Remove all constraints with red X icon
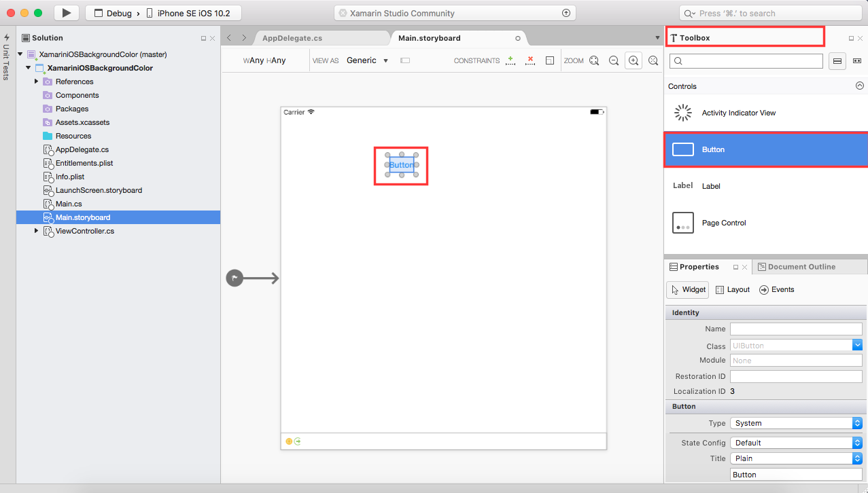Screen dimensions: 868x493 coord(530,60)
